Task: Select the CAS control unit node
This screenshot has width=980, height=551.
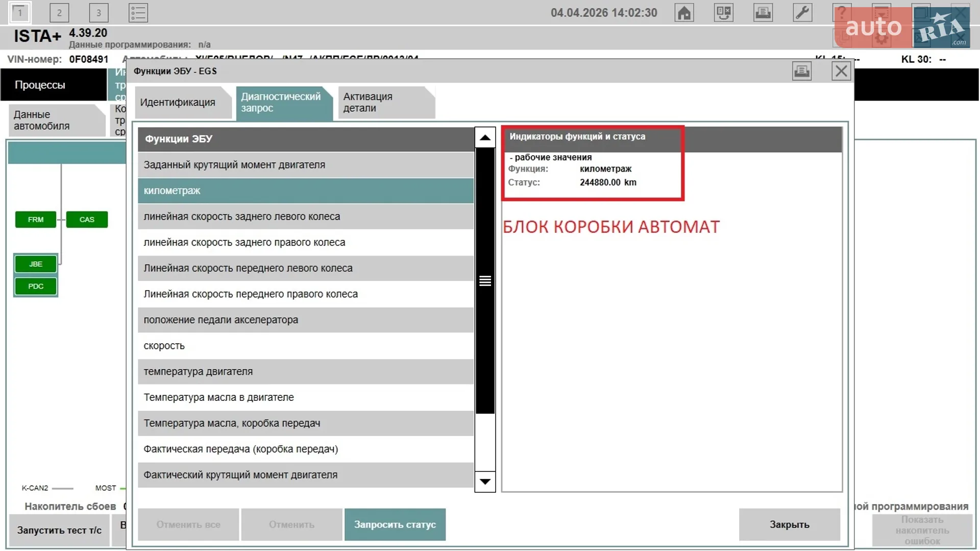Action: coord(87,220)
